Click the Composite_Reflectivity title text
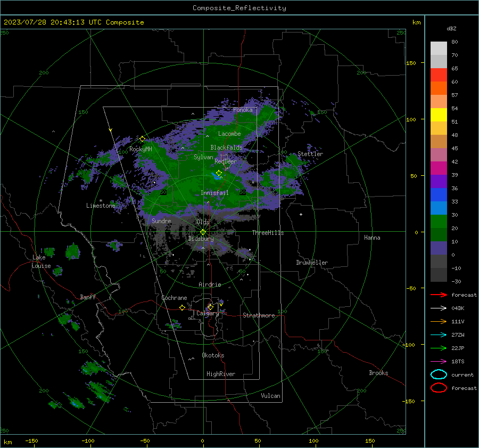This screenshot has width=479, height=448. point(240,8)
